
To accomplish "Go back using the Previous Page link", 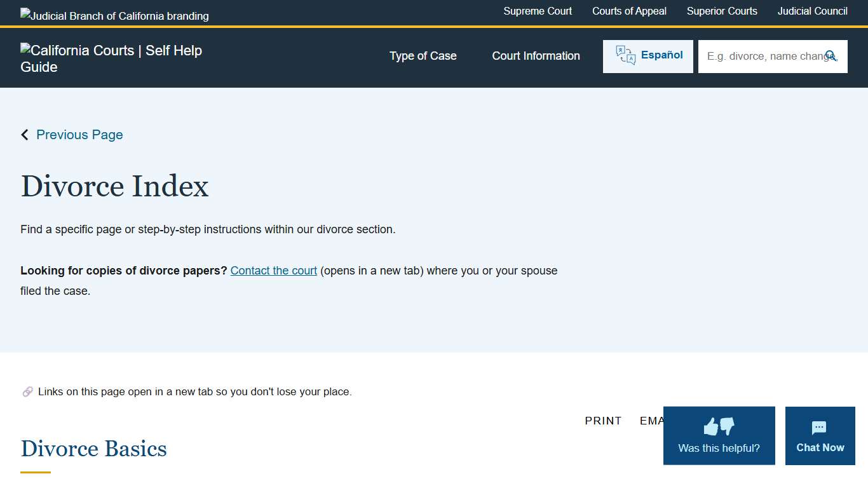I will 79,135.
